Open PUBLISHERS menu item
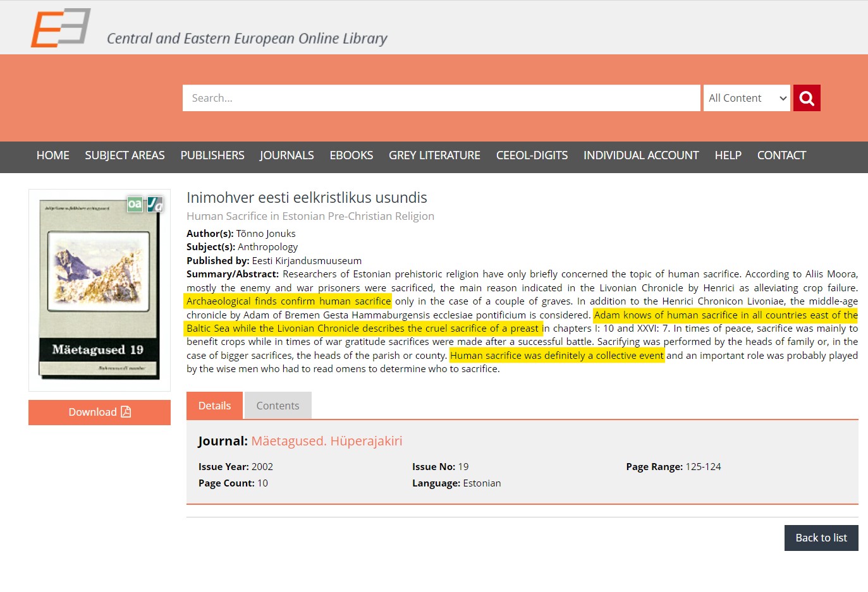This screenshot has height=592, width=868. coord(212,155)
